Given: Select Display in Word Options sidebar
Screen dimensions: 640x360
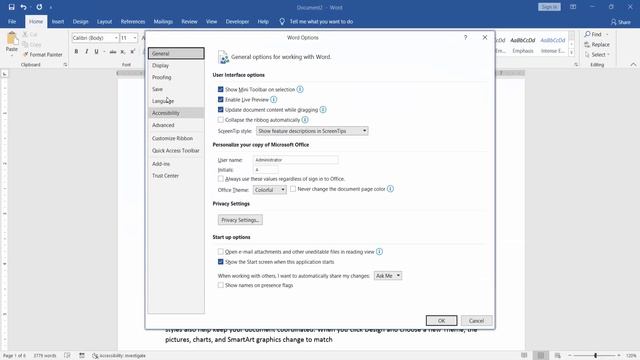Looking at the screenshot, I should pos(176,65).
